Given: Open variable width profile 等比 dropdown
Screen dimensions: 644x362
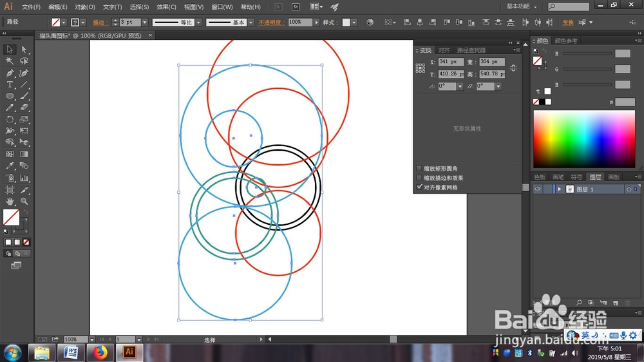Looking at the screenshot, I should [199, 22].
